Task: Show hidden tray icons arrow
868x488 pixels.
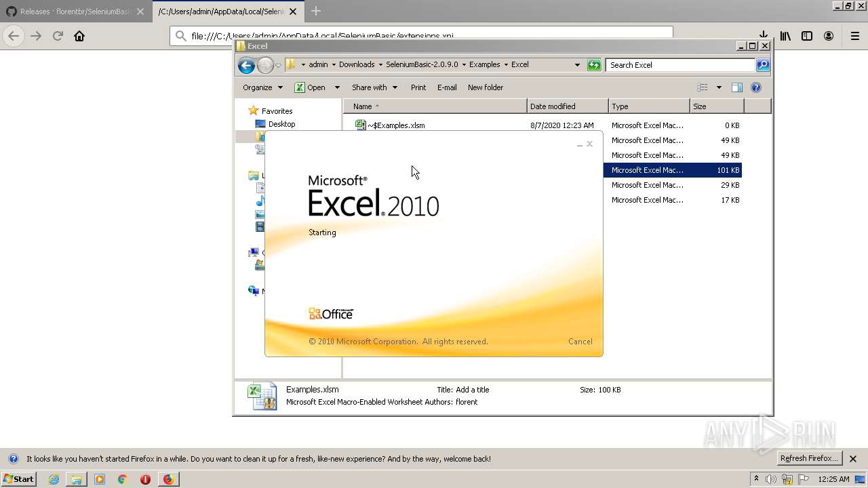Action: 756,479
